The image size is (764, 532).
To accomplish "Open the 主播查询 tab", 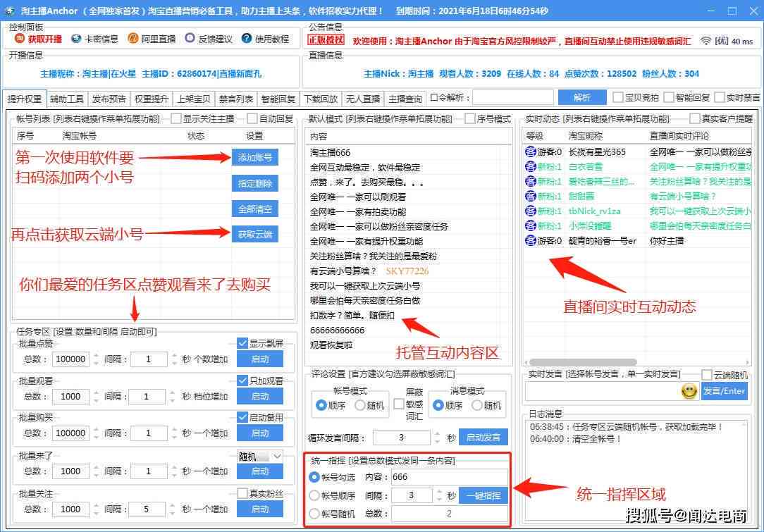I will click(405, 99).
